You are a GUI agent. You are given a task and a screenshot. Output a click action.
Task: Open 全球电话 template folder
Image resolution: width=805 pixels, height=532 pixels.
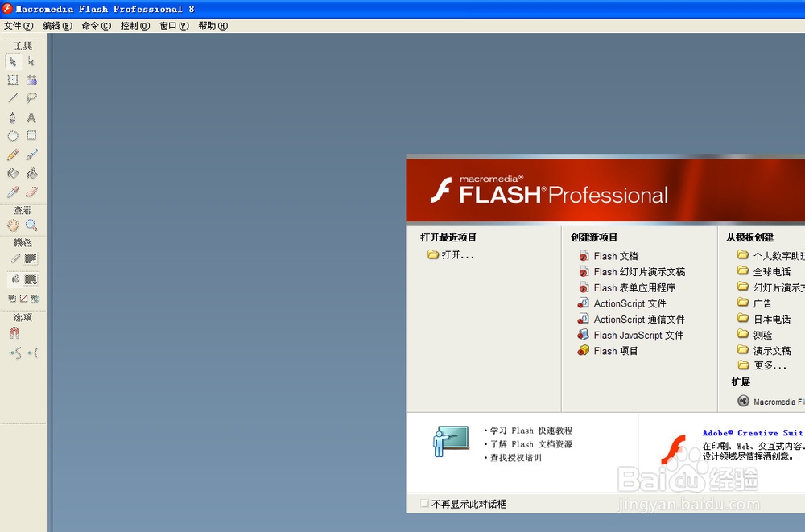[x=764, y=272]
